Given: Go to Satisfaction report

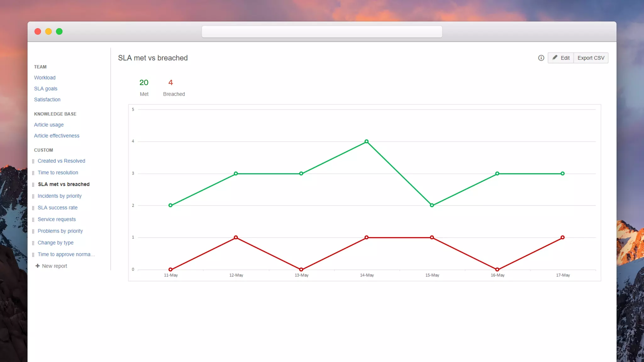Looking at the screenshot, I should (x=47, y=100).
